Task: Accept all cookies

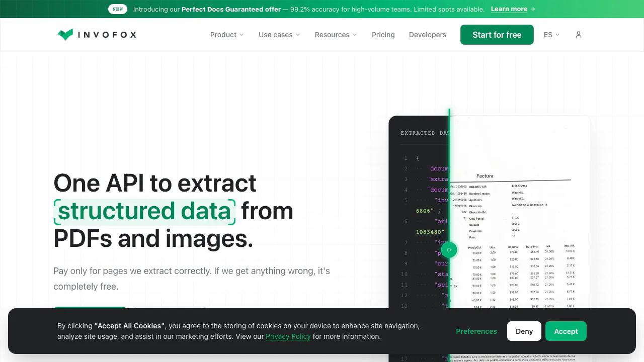Action: (566, 331)
